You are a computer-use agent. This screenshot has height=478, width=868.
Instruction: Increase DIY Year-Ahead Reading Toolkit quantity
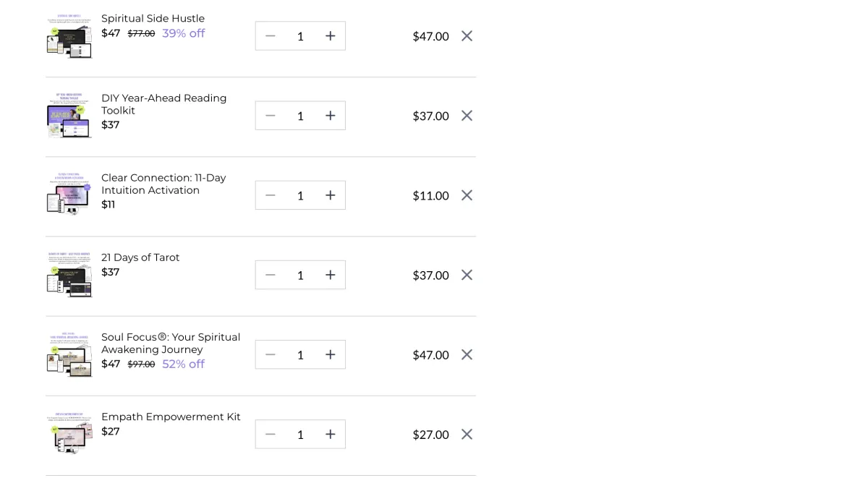[330, 116]
